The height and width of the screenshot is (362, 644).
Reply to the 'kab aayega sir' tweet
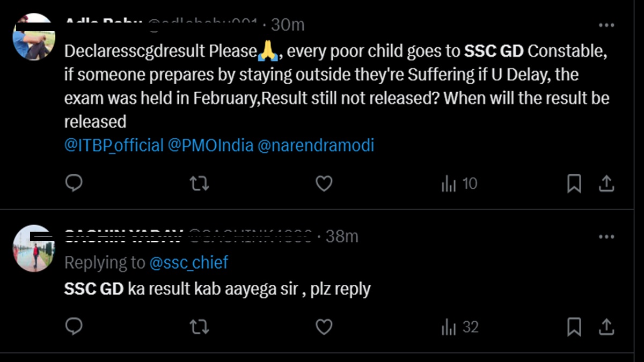[74, 327]
